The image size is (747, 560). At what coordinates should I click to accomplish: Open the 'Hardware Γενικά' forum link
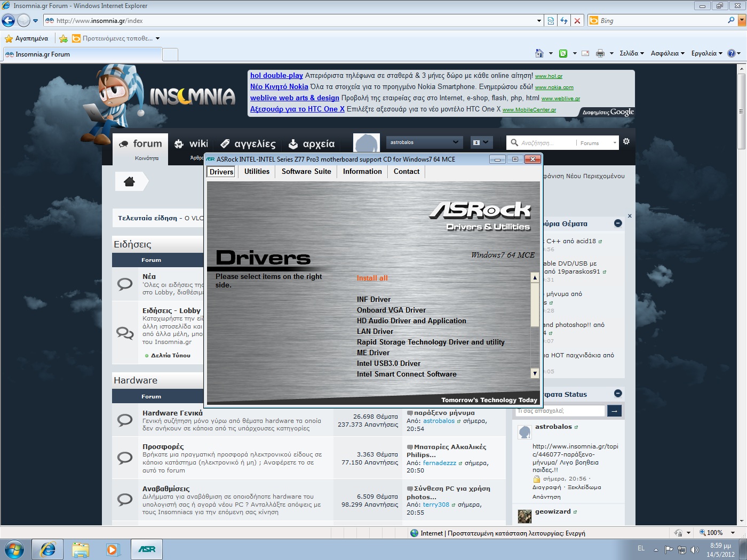pos(172,413)
